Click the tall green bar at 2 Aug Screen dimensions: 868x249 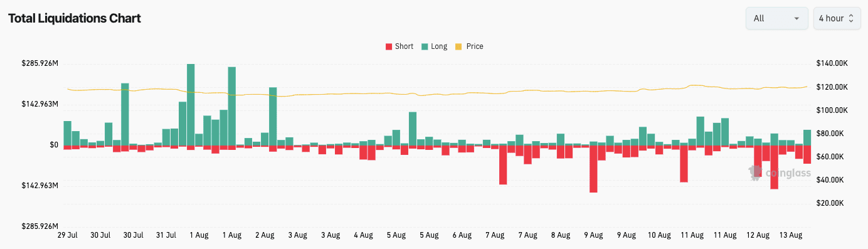[x=273, y=116]
